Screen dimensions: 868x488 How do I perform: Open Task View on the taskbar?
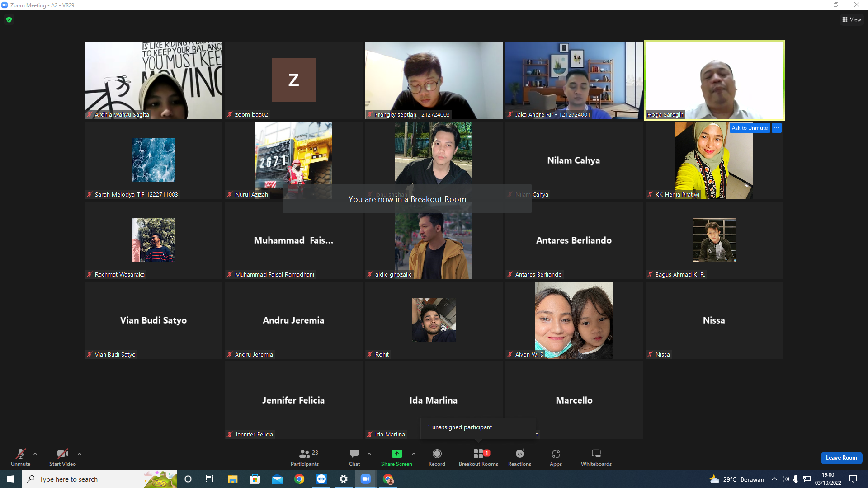210,479
